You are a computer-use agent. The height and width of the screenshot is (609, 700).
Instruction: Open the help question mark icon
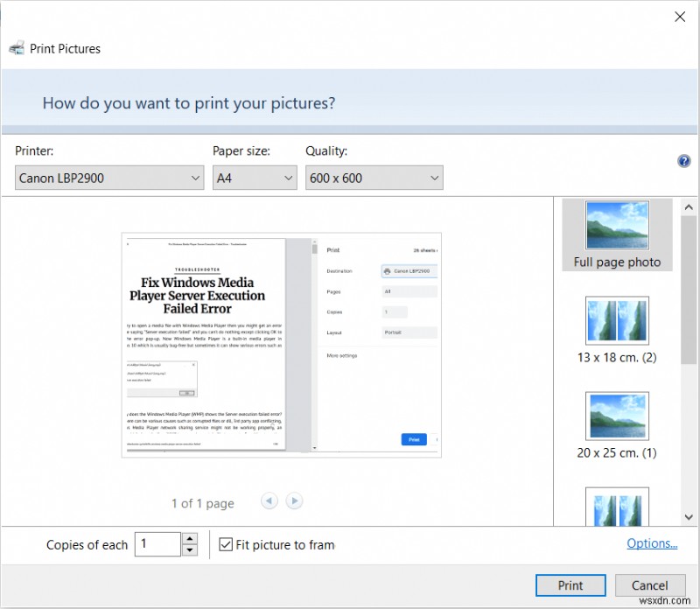click(684, 161)
